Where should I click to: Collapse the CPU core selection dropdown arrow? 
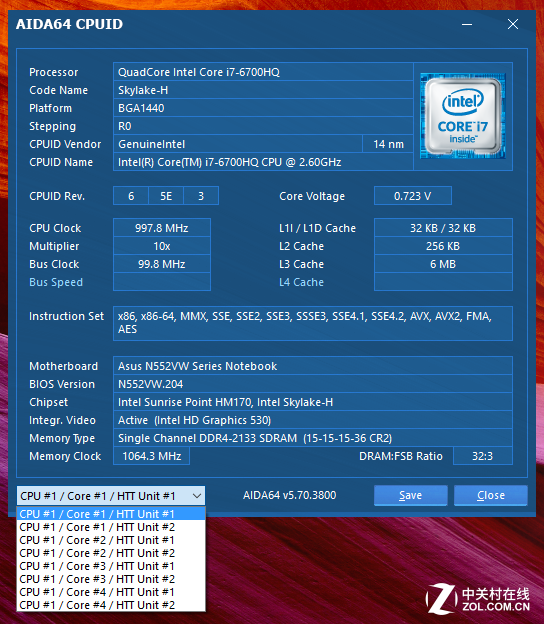pos(197,496)
